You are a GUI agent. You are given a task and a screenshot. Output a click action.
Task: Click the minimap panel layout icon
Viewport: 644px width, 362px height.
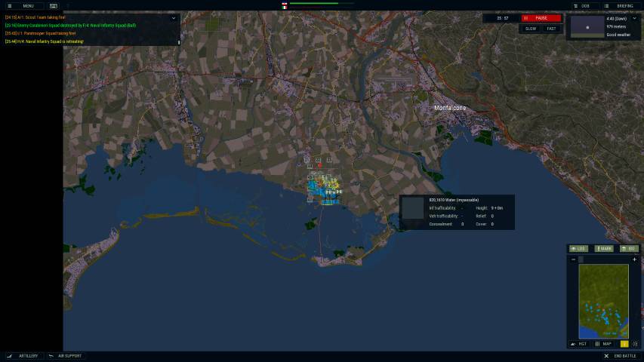pyautogui.click(x=635, y=343)
